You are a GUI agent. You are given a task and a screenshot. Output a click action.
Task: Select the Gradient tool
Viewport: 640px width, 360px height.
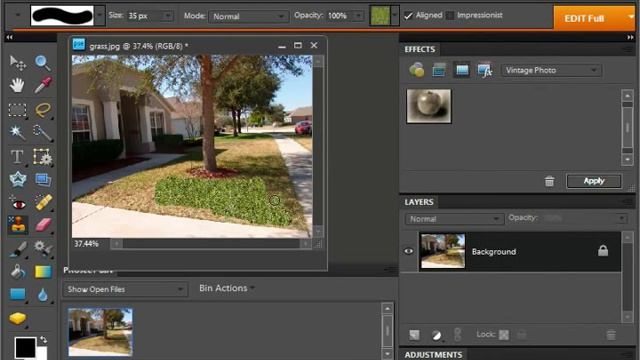43,272
